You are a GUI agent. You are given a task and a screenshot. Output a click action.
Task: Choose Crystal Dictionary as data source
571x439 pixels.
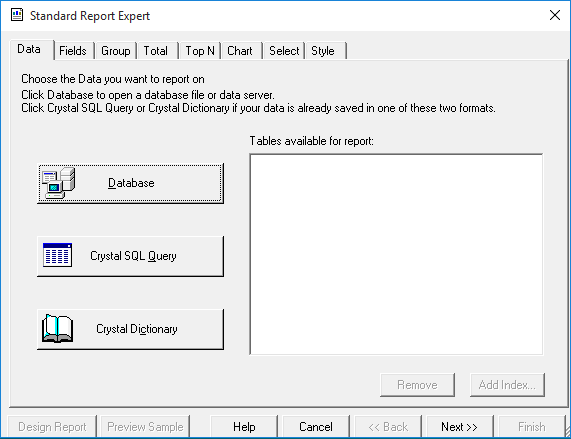point(130,329)
